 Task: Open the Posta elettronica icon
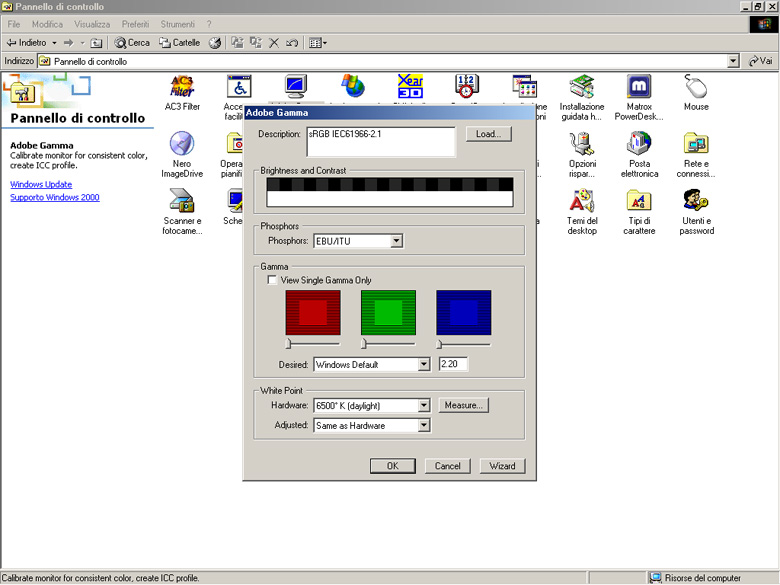coord(639,154)
